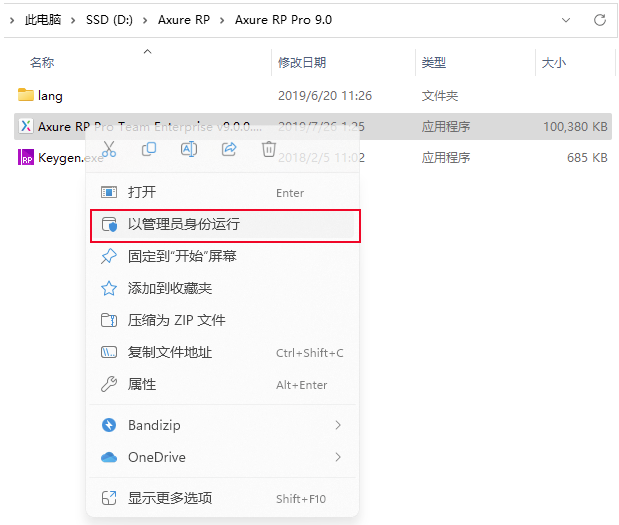
Task: Click 应用程序 type in Keygen.exe row
Action: coord(446,158)
